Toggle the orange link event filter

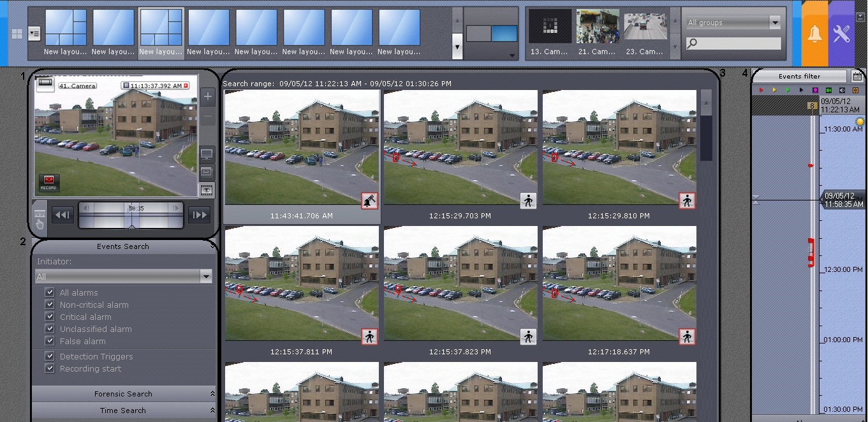(x=855, y=91)
